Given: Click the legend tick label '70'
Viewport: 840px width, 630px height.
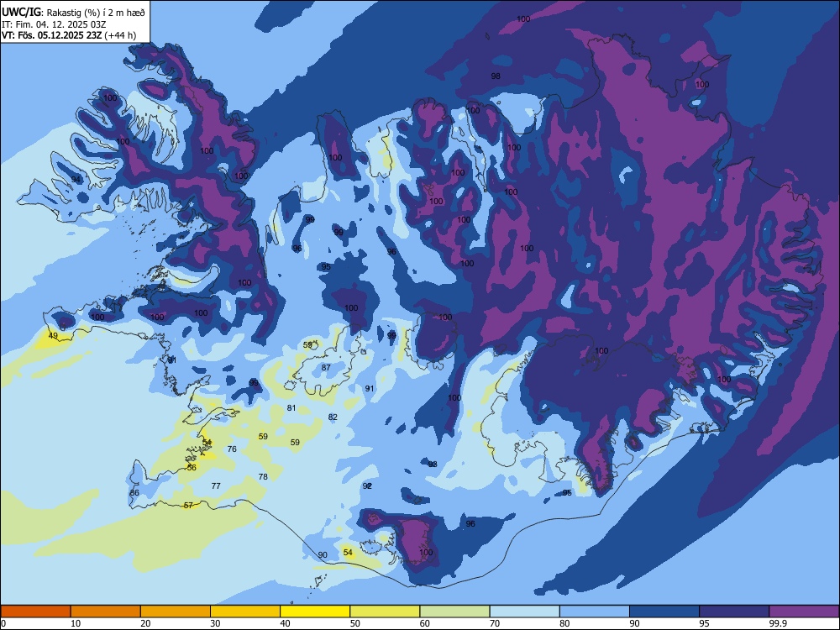Looking at the screenshot, I should click(495, 623).
